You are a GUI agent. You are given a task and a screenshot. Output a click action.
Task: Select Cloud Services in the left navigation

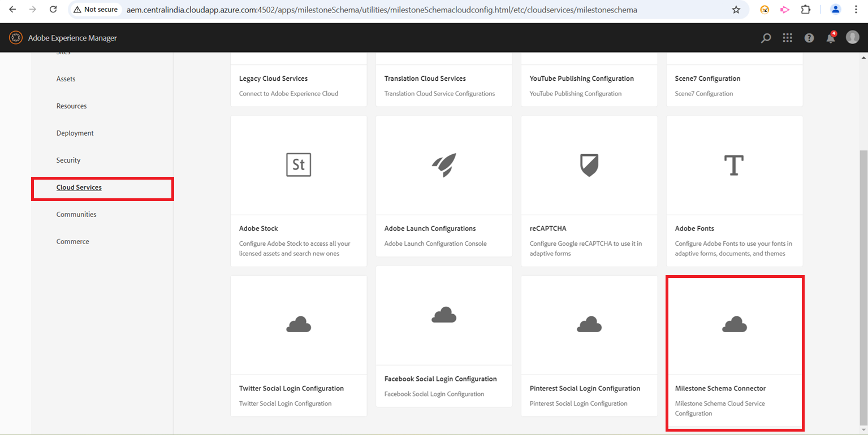[x=79, y=188]
